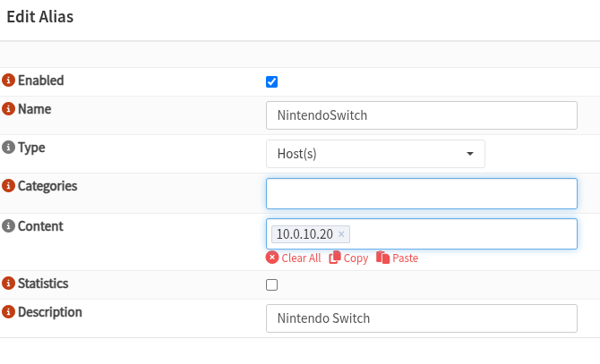
Task: Remove the 10.0.10.20 entry using its x
Action: coord(341,234)
